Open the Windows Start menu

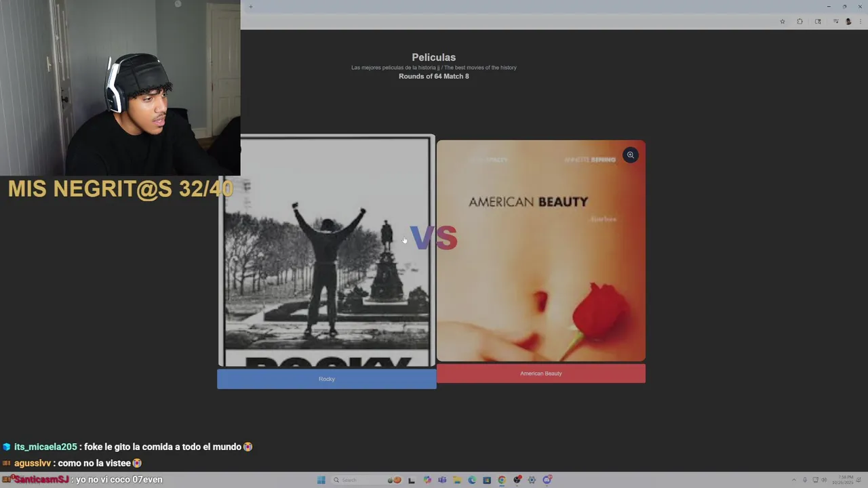[x=321, y=480]
